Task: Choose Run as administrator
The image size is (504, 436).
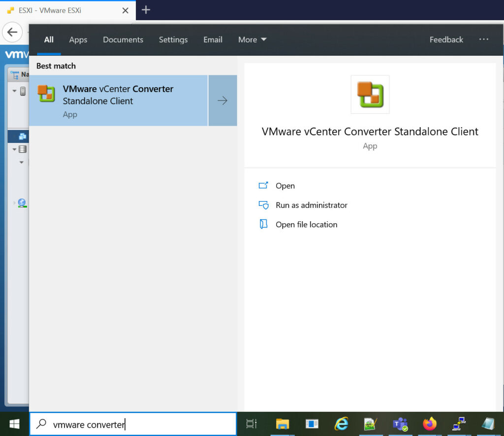Action: (312, 205)
